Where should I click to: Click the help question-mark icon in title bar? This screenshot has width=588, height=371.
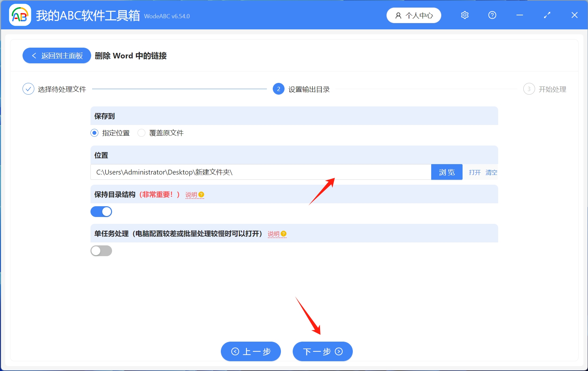pos(492,15)
